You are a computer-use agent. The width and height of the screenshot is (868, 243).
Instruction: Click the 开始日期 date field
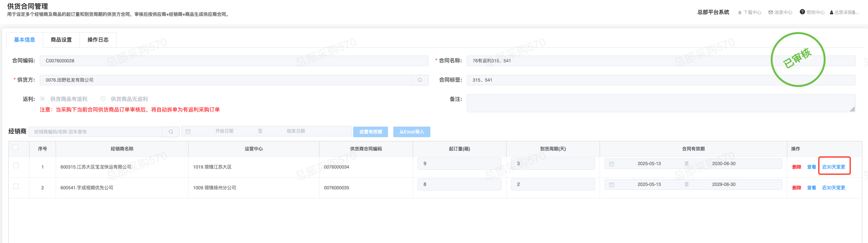pos(224,131)
